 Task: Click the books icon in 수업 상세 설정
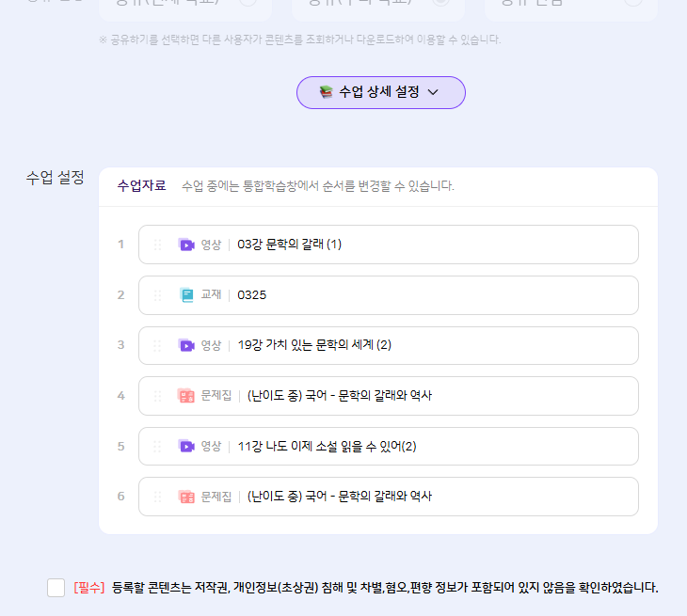[x=326, y=92]
